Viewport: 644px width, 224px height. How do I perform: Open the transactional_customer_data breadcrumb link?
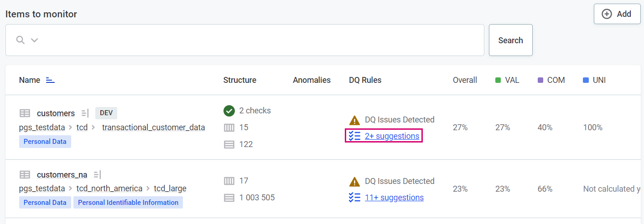coord(153,127)
